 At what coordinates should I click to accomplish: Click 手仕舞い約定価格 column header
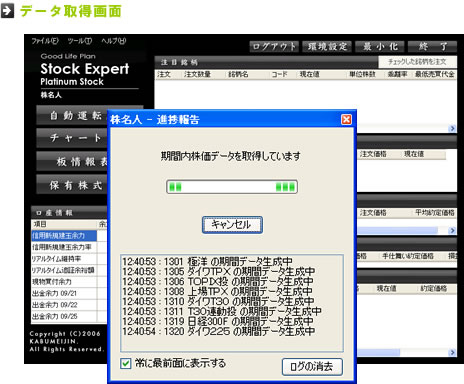coord(407,256)
